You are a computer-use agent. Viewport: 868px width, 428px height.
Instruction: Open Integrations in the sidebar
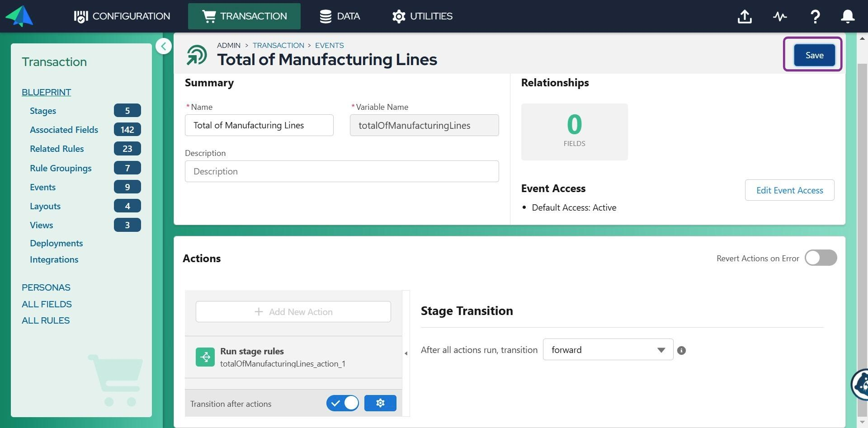(54, 259)
